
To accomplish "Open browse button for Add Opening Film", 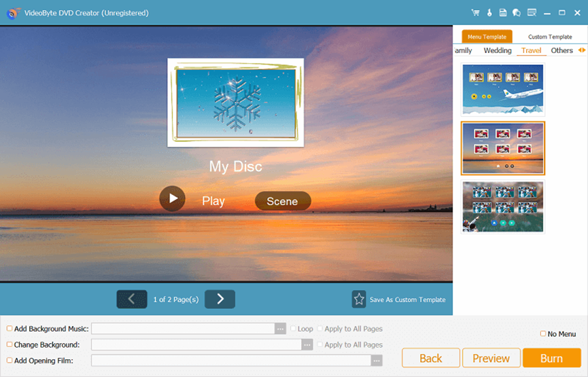I will 377,361.
